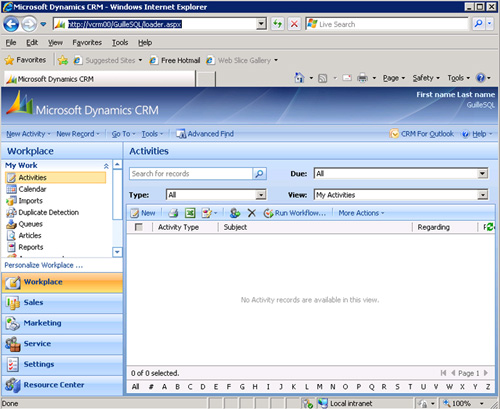The height and width of the screenshot is (409, 500).
Task: Expand the New Record menu
Action: click(x=78, y=134)
